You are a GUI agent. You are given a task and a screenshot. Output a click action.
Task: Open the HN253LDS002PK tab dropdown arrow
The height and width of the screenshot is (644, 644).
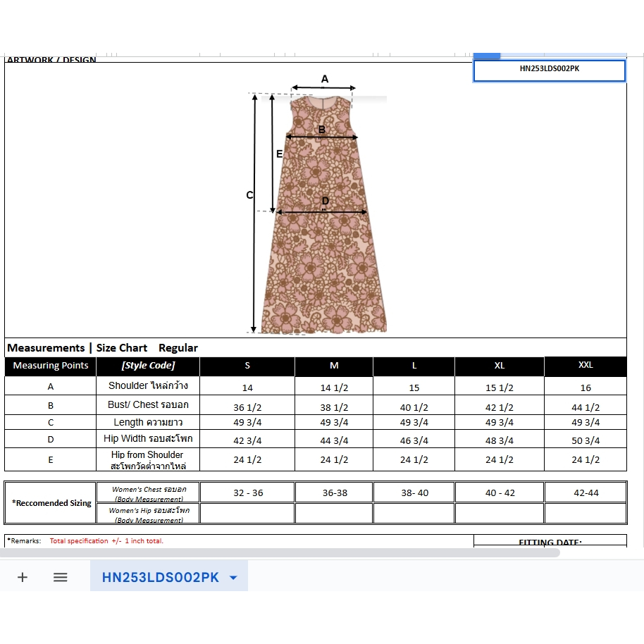point(234,578)
